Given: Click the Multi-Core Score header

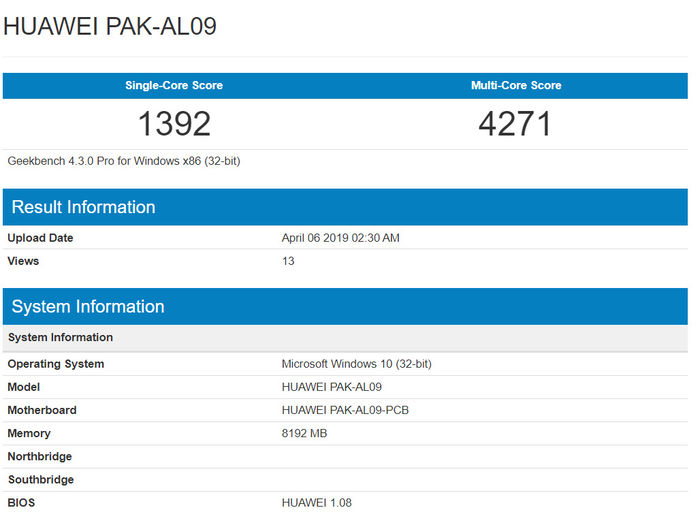Looking at the screenshot, I should click(x=516, y=85).
